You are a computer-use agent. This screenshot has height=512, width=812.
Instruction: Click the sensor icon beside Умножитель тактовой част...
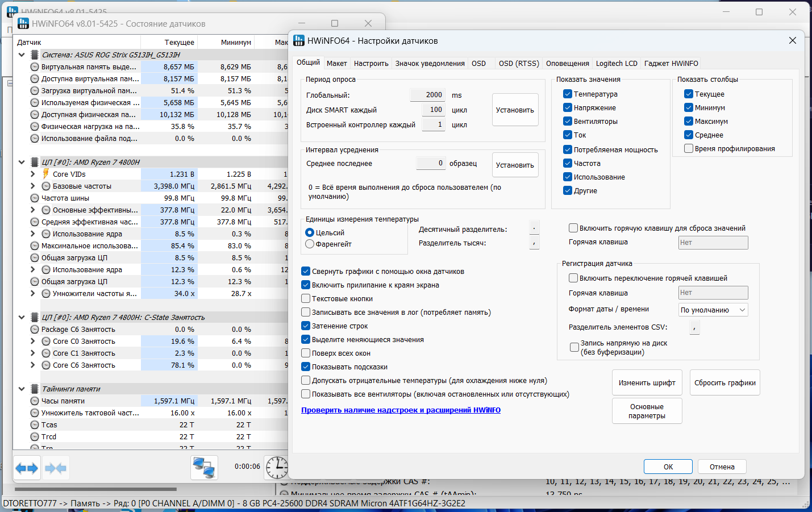coord(35,413)
